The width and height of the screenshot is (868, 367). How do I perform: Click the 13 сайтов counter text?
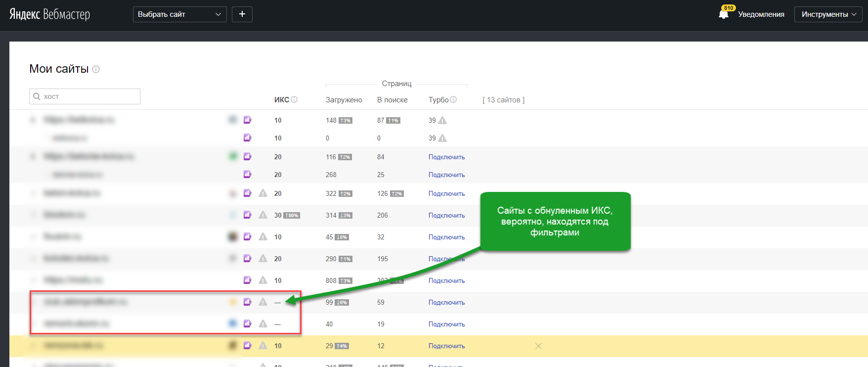pos(503,100)
